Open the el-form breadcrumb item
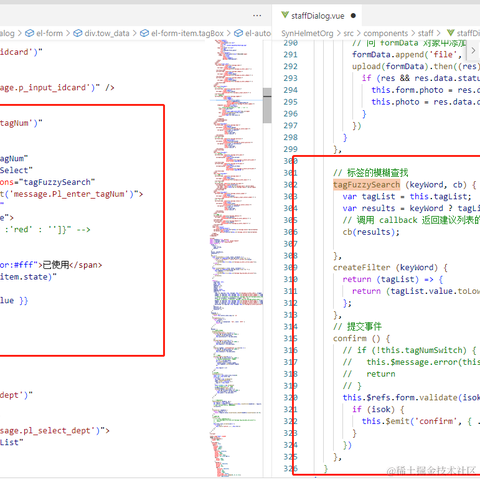This screenshot has height=480, width=480. coord(49,33)
